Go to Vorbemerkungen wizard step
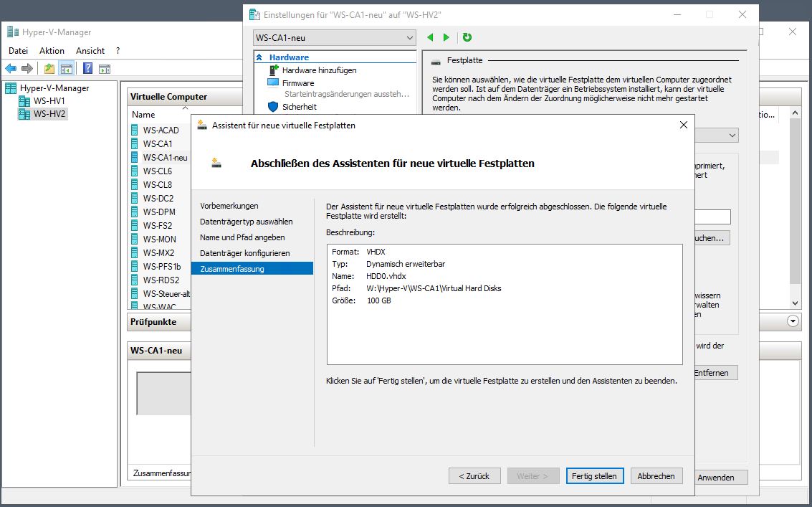 229,206
